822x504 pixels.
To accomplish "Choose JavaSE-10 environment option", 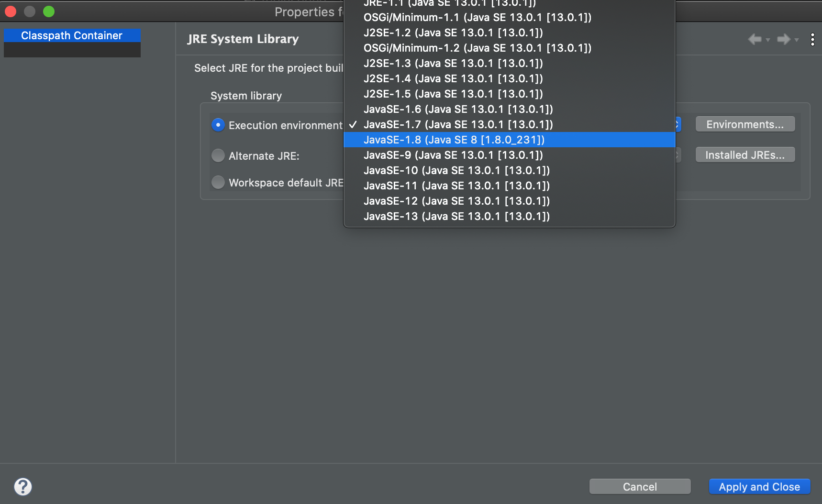I will click(x=510, y=170).
